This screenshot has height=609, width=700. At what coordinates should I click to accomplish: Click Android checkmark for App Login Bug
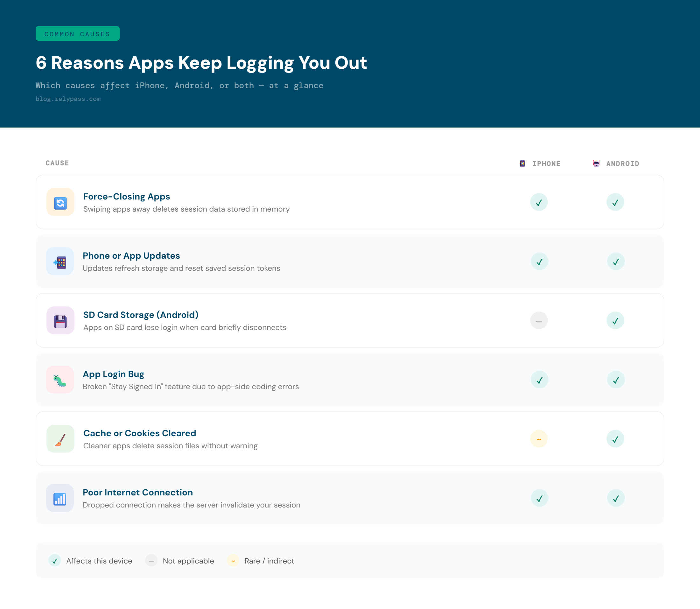point(616,380)
